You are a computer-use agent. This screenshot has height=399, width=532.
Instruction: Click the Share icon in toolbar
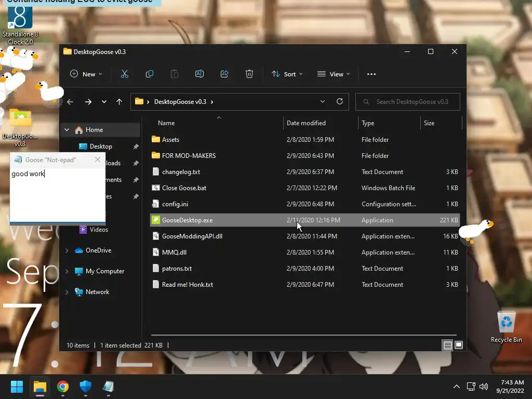point(224,74)
